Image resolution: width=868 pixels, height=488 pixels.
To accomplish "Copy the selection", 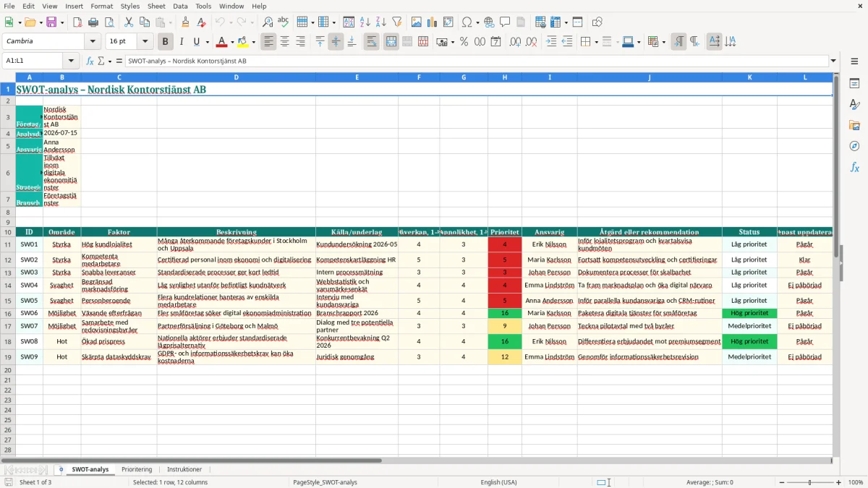I will [144, 22].
